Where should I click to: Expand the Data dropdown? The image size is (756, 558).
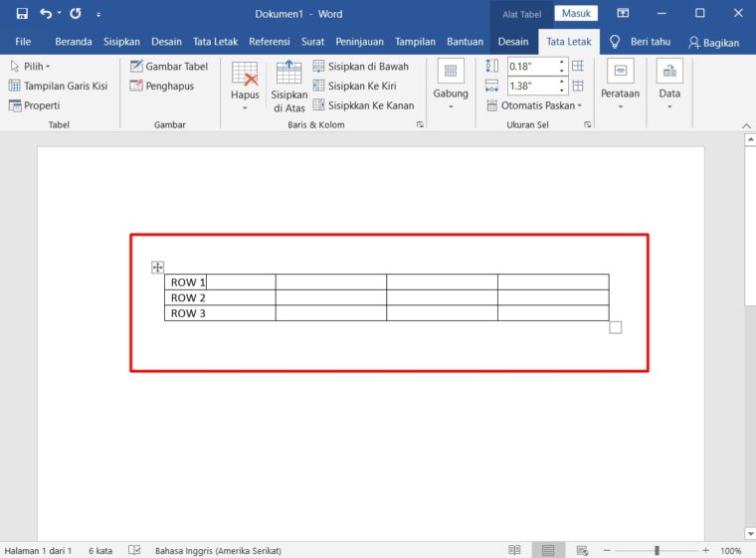[669, 85]
